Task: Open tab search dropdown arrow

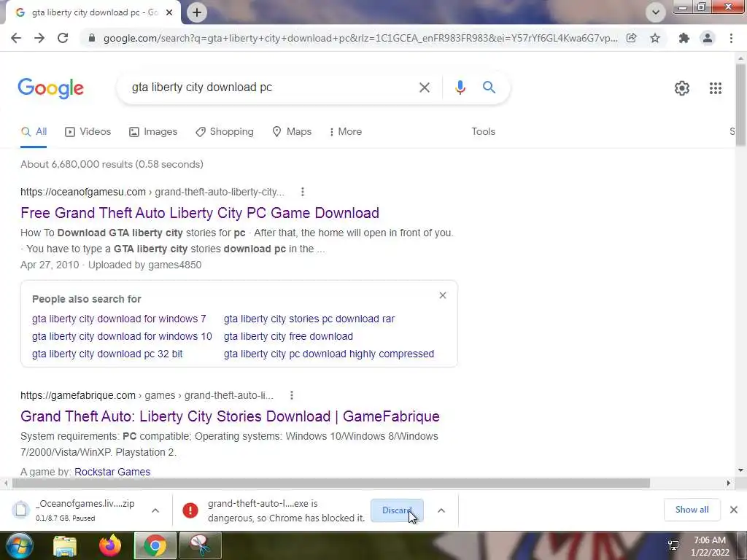Action: (x=656, y=12)
